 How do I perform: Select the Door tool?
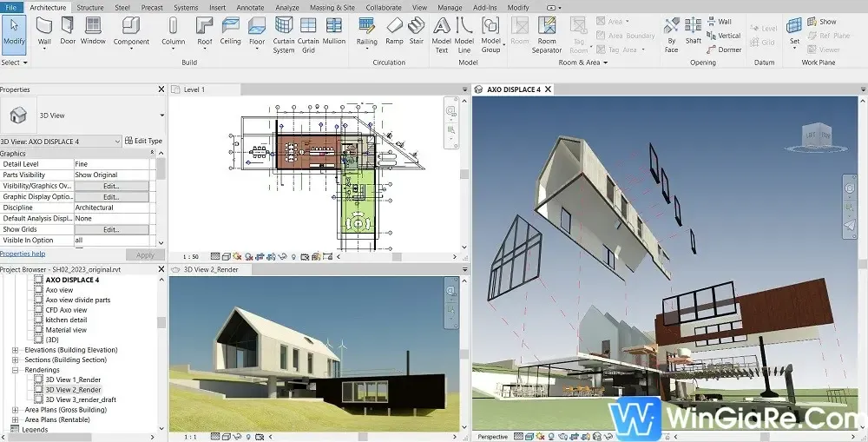tap(68, 30)
